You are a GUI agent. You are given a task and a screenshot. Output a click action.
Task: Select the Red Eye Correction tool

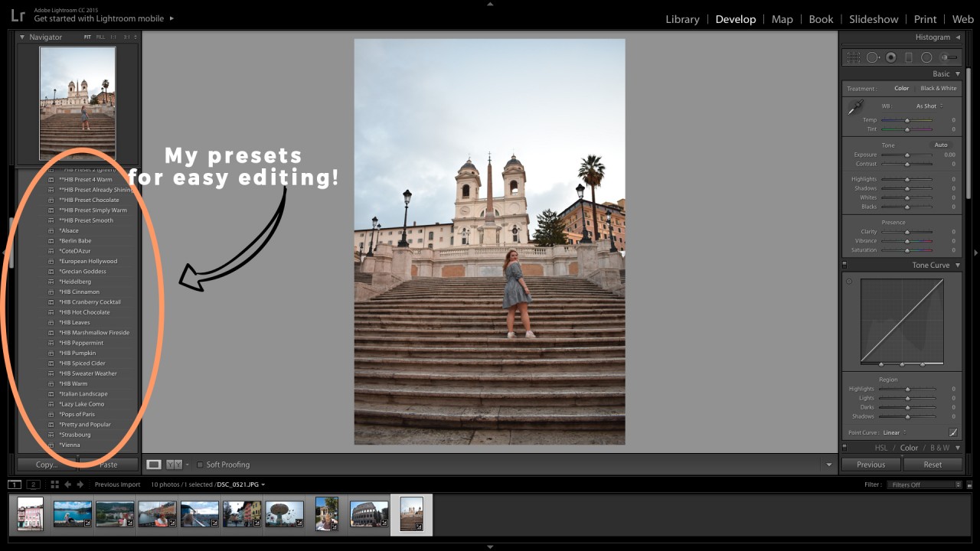(x=890, y=57)
